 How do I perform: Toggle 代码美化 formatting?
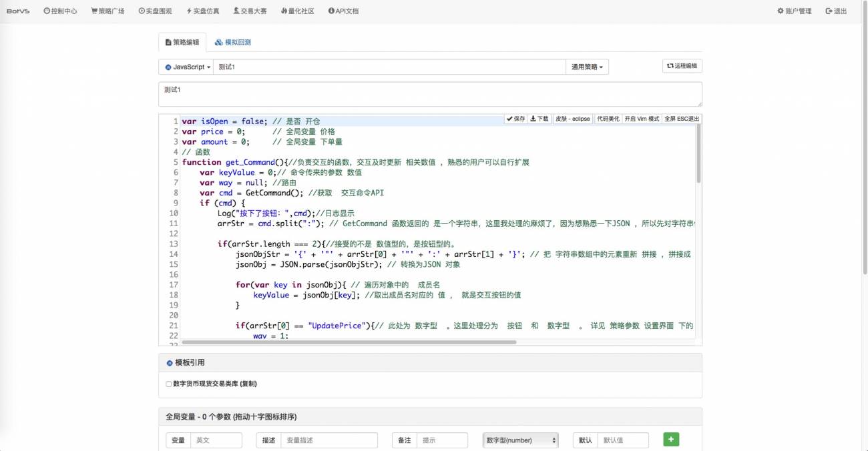point(608,119)
